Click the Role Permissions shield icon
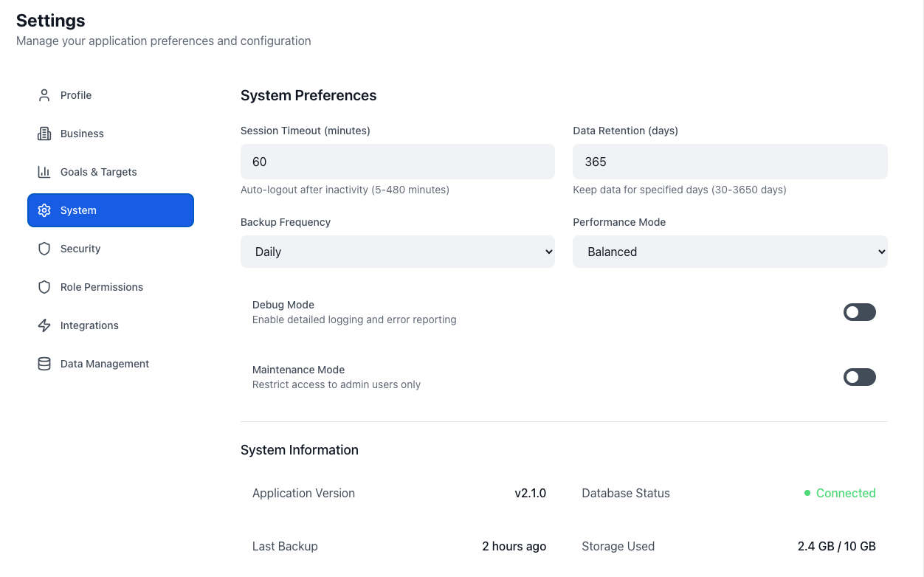This screenshot has height=577, width=924. point(44,287)
